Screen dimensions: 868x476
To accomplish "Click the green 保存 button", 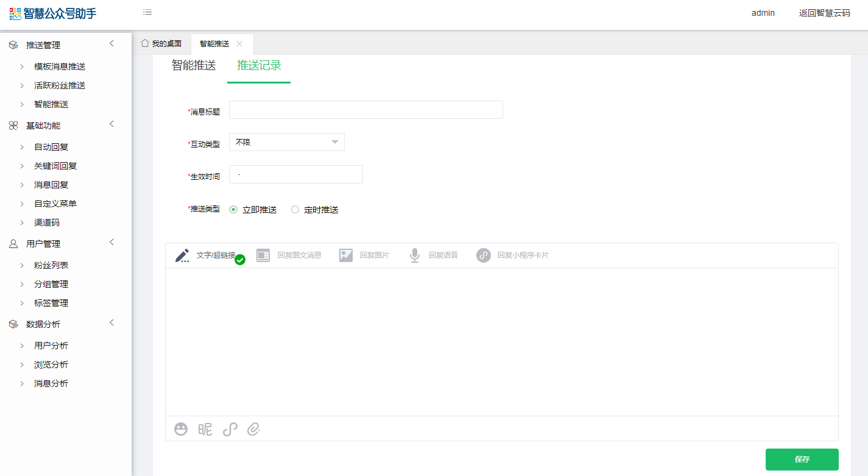I will tap(802, 460).
